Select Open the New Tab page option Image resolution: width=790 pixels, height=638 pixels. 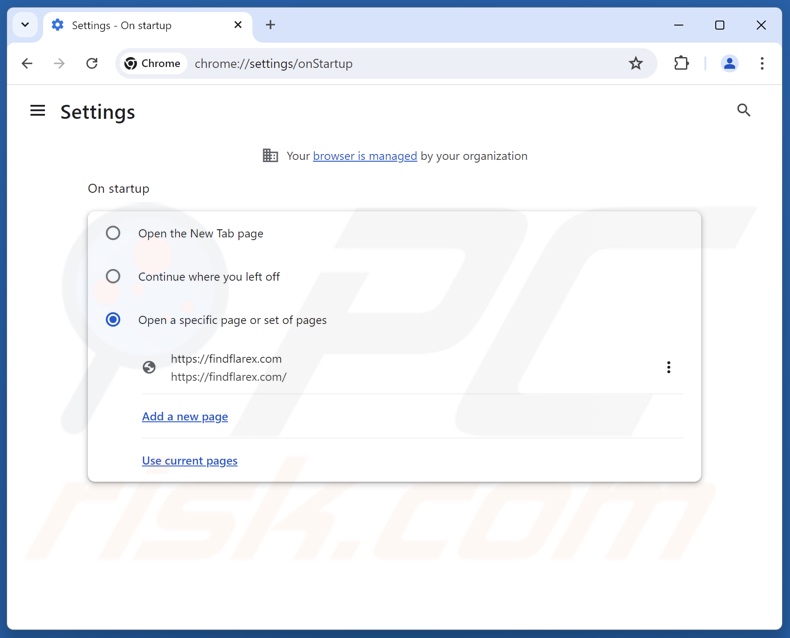click(113, 233)
